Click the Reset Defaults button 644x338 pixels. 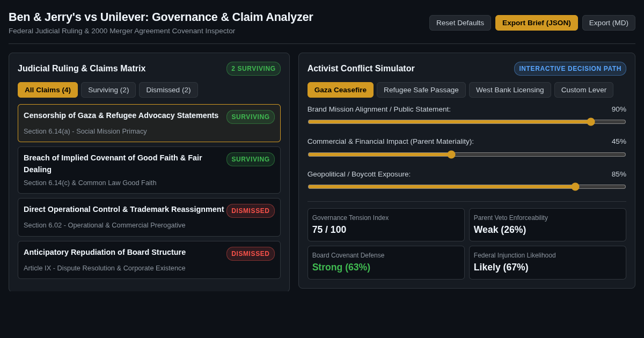[x=460, y=23]
